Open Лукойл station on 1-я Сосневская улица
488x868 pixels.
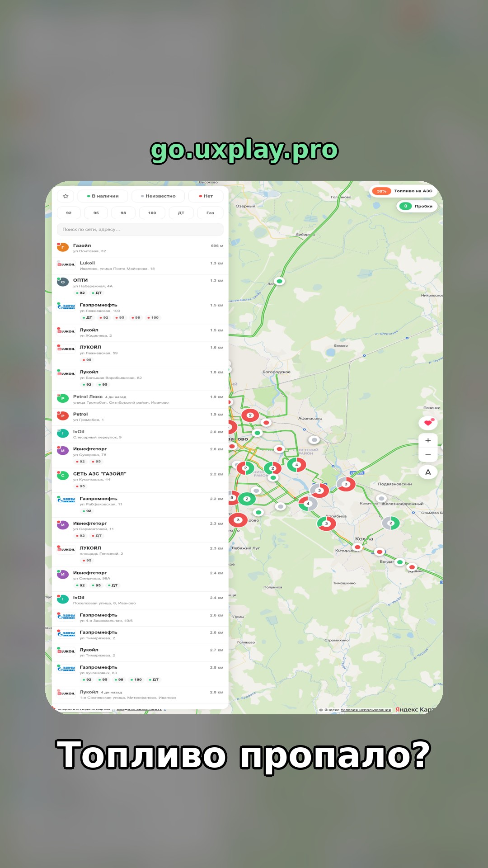point(140,695)
